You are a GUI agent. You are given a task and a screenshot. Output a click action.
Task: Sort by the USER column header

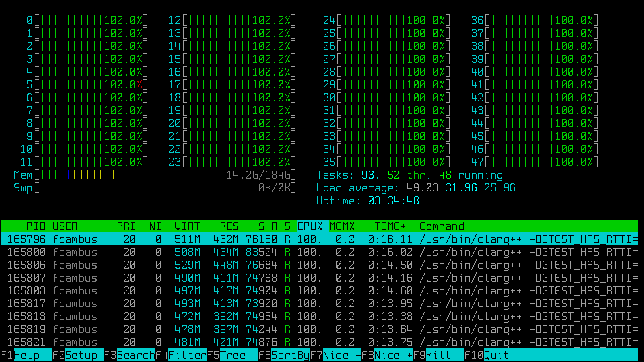tap(65, 226)
